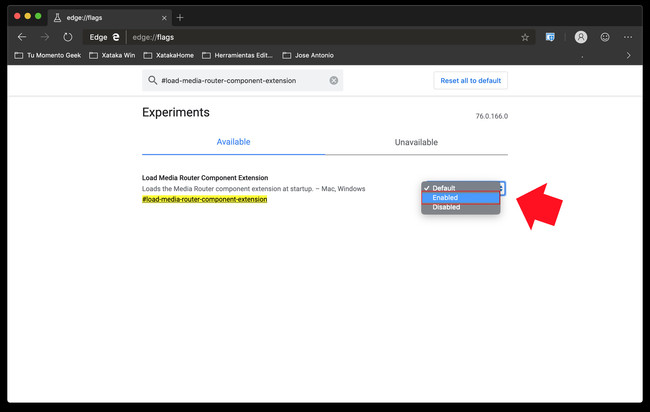Click the blue extension icon in toolbar
650x412 pixels.
[551, 37]
